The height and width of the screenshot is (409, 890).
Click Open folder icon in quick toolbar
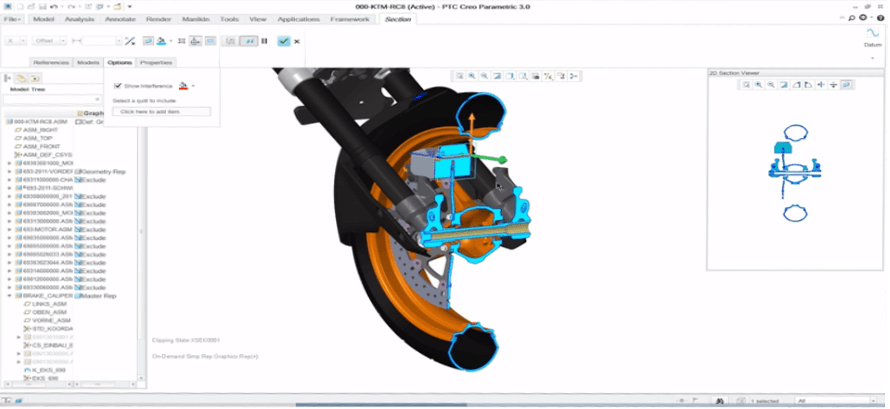tap(31, 6)
